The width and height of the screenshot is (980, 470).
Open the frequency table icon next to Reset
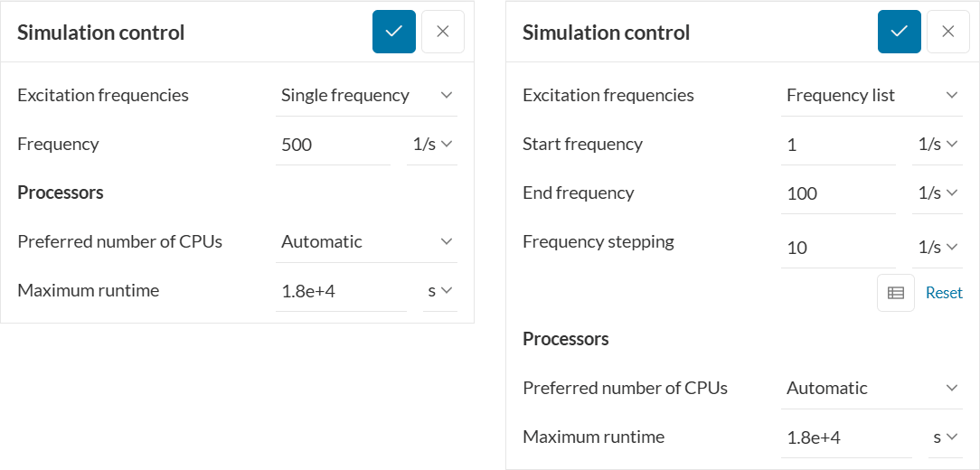click(896, 293)
